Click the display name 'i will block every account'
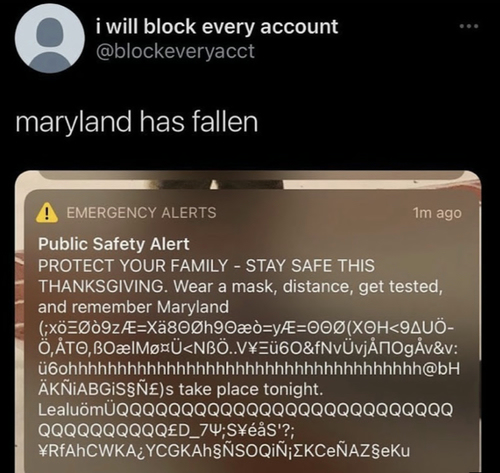This screenshot has height=473, width=500. click(217, 27)
